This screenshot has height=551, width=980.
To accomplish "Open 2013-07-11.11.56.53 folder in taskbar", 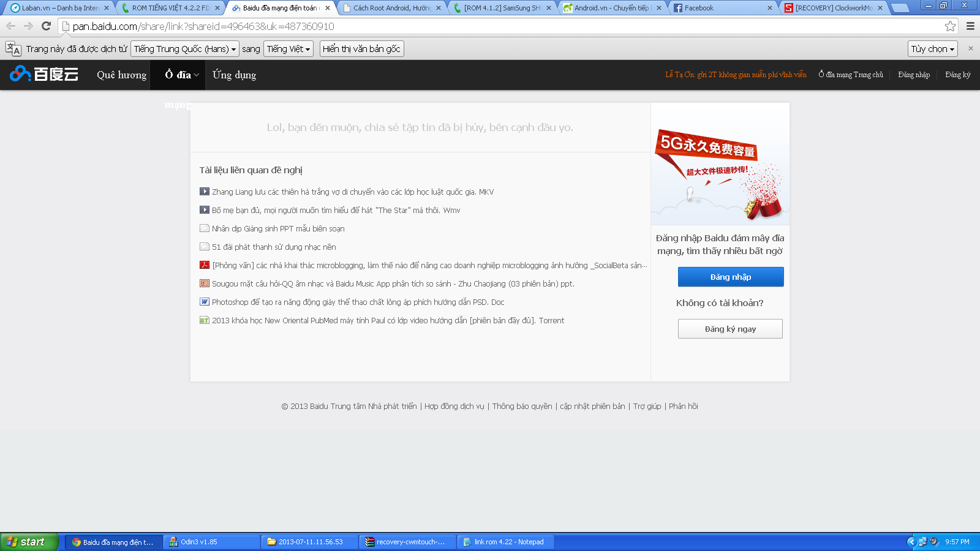I will (309, 542).
